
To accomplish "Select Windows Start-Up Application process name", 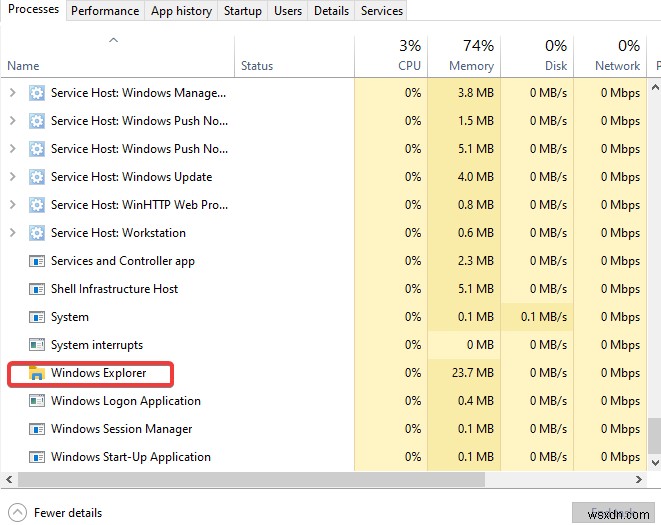I will pyautogui.click(x=131, y=457).
